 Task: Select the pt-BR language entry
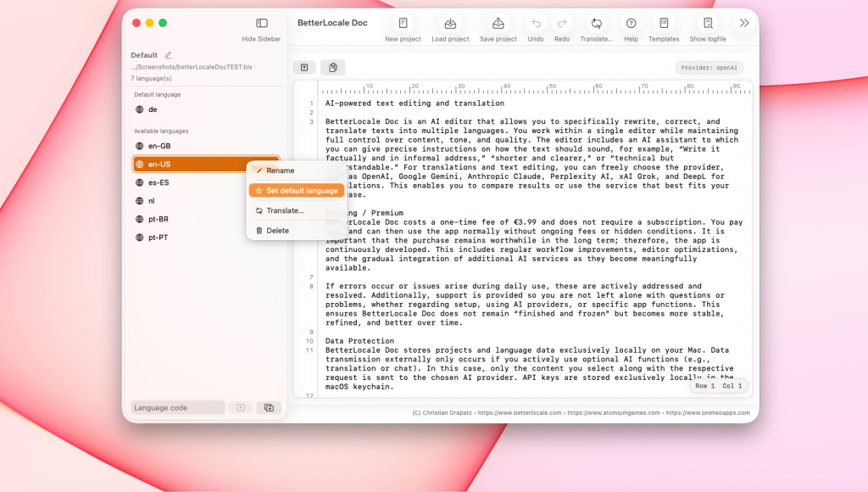[159, 219]
